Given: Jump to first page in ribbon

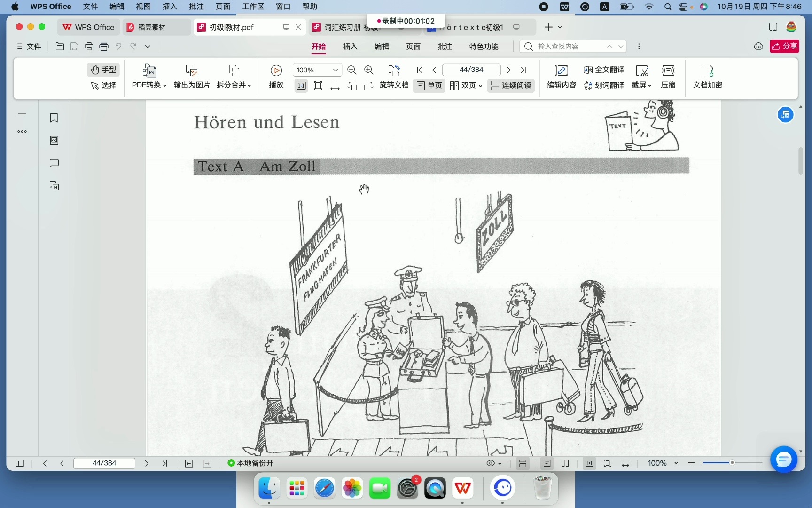Looking at the screenshot, I should tap(420, 70).
